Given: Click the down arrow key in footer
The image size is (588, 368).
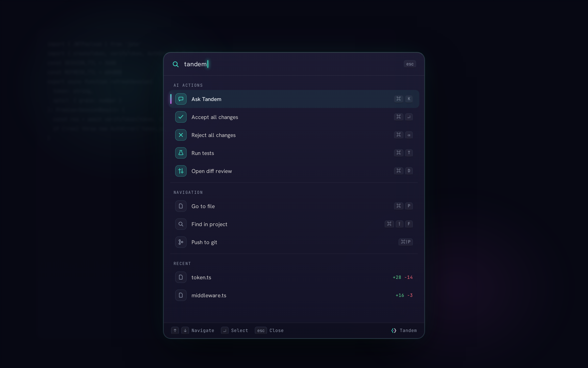Looking at the screenshot, I should (185, 331).
